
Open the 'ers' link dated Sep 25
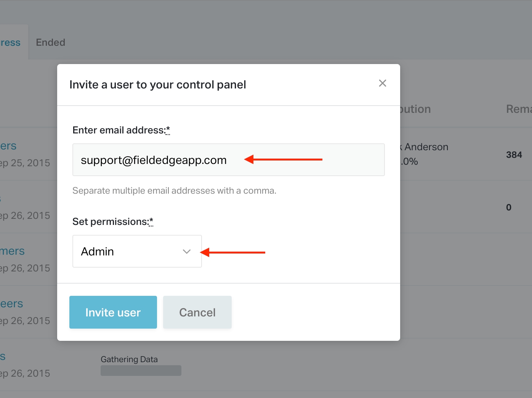8,146
